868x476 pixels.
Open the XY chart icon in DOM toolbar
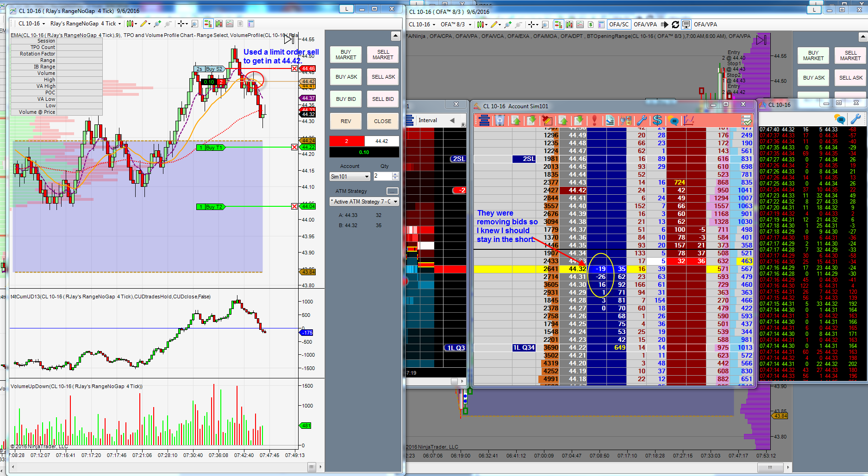pos(689,121)
